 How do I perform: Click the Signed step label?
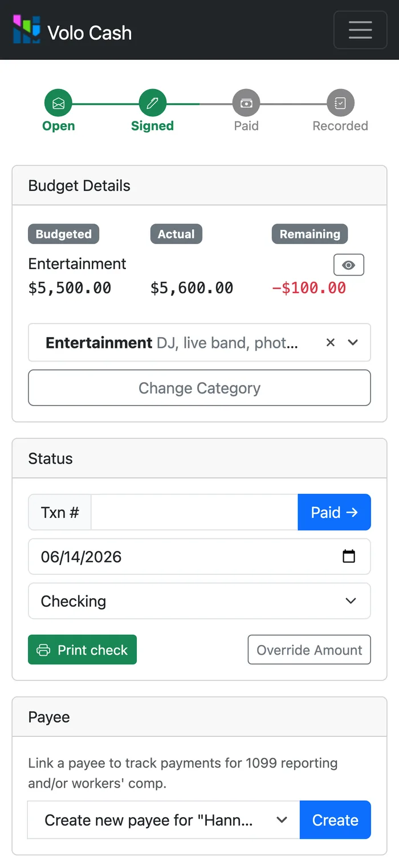coord(152,126)
